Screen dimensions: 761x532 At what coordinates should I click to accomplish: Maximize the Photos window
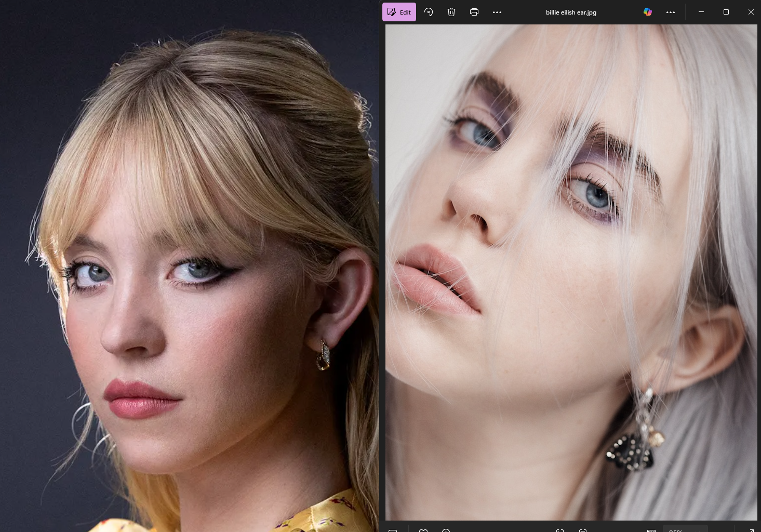[x=726, y=12]
